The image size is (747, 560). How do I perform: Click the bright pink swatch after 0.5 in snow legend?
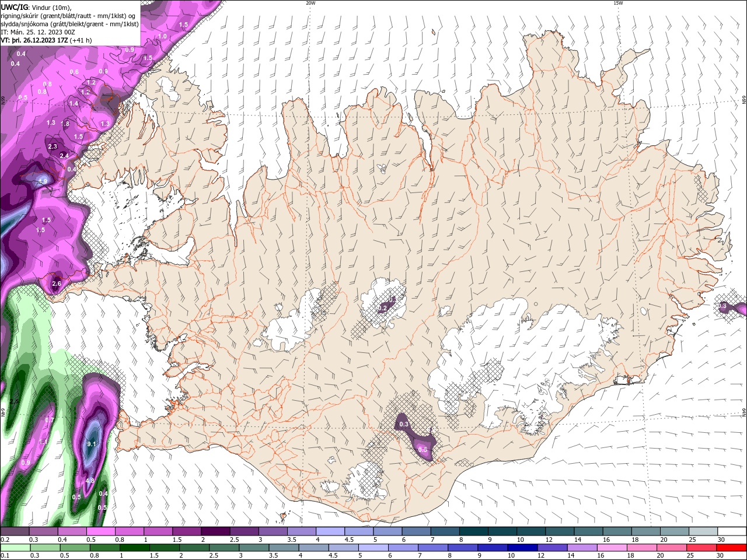pyautogui.click(x=100, y=531)
